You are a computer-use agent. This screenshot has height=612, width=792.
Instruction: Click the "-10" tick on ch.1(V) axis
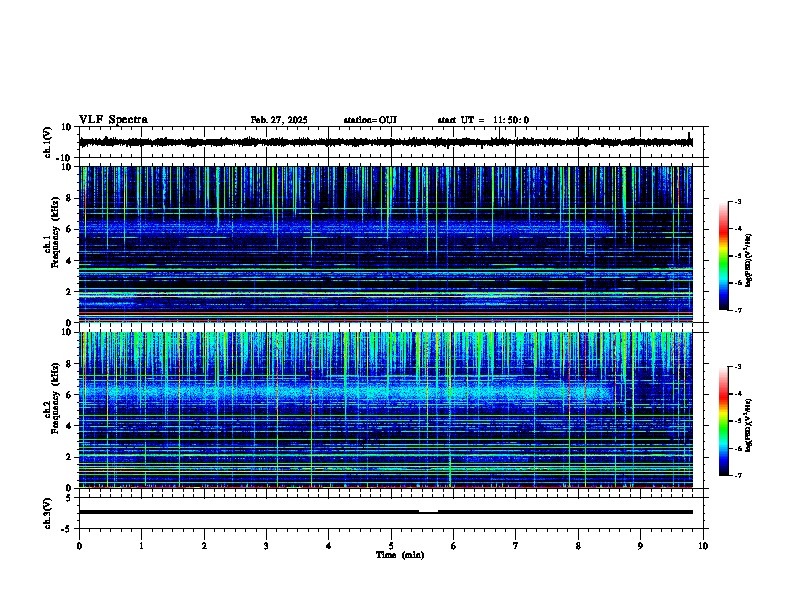click(65, 158)
